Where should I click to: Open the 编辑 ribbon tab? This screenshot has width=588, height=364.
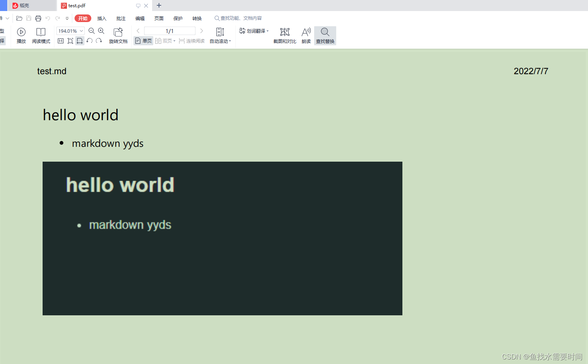[x=140, y=18]
